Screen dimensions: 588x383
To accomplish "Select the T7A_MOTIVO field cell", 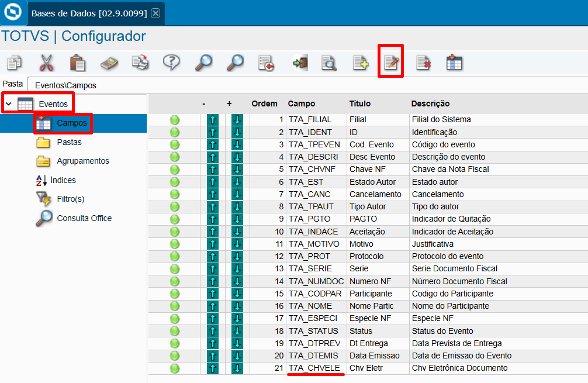I will click(316, 244).
